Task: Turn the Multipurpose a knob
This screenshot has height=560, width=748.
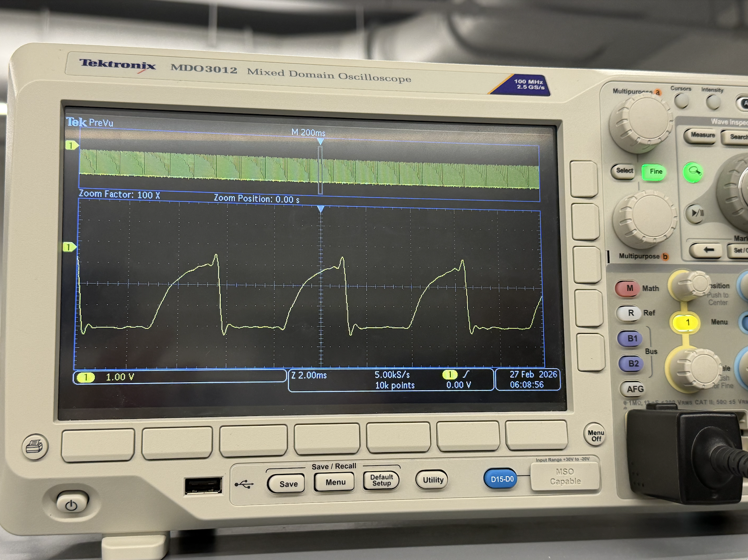Action: (641, 121)
